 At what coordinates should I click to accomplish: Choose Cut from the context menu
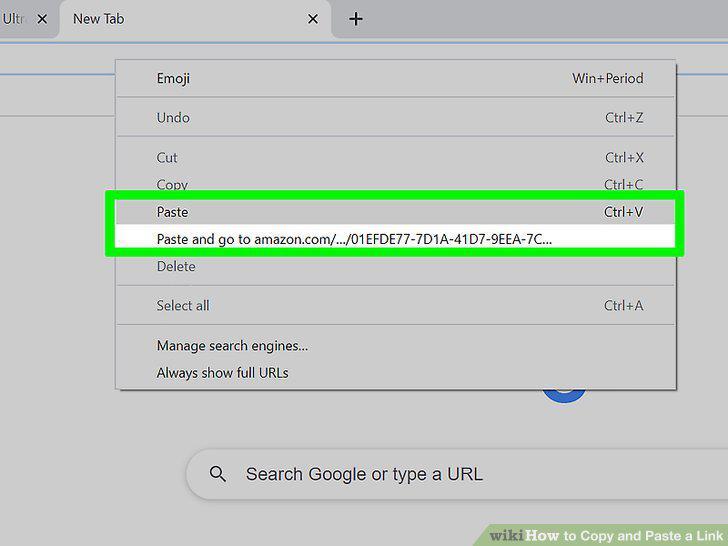pos(396,157)
